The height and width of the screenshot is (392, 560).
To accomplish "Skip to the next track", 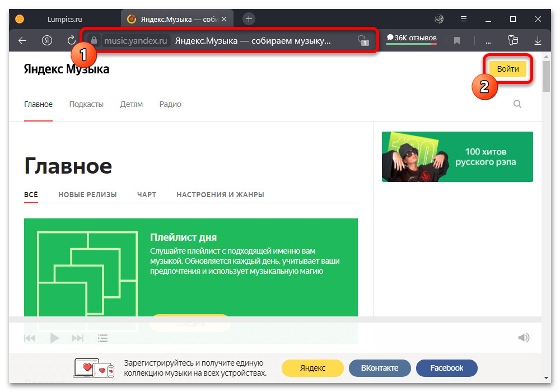I will point(78,338).
